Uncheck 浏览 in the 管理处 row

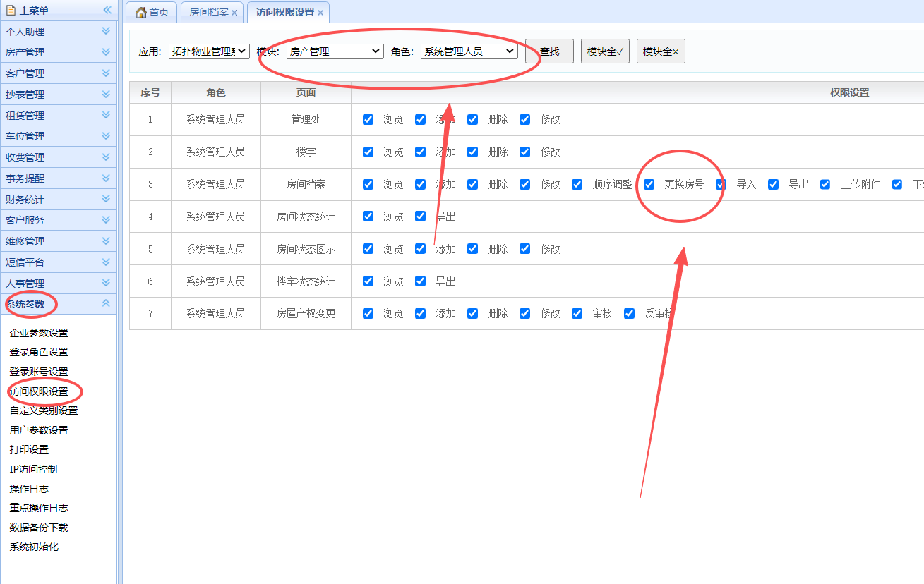(368, 119)
